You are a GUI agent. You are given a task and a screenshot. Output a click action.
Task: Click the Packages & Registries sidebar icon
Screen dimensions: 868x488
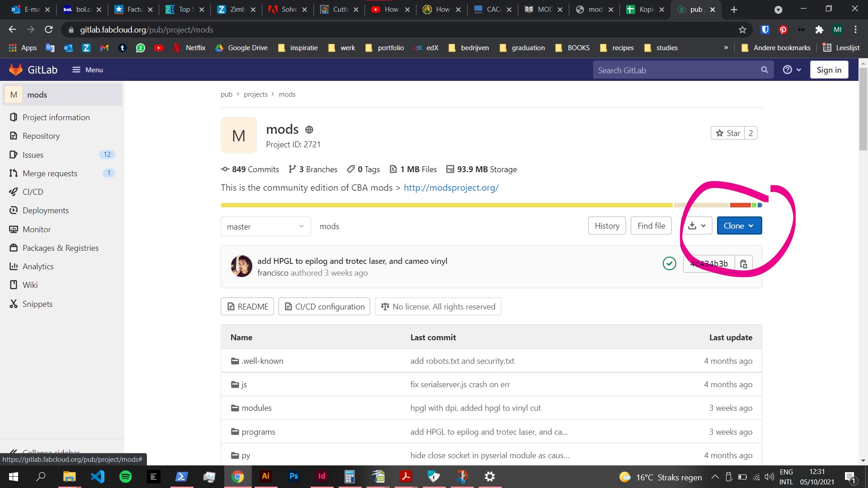(x=14, y=248)
